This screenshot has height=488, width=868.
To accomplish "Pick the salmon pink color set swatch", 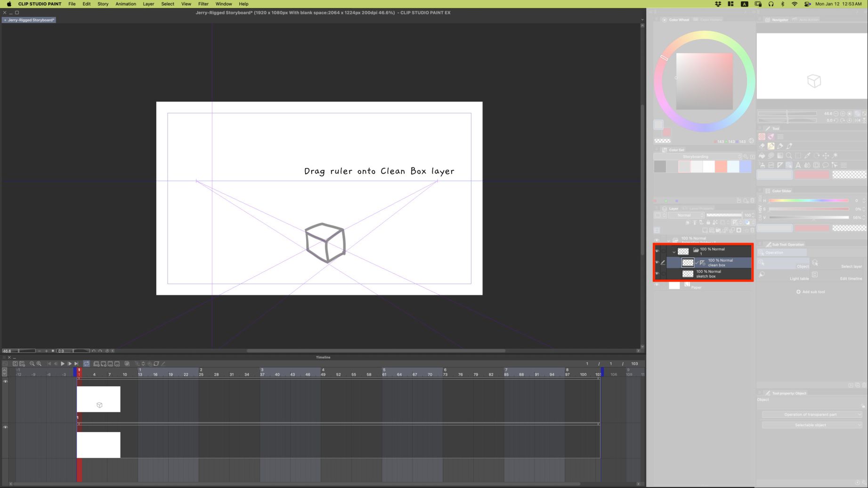I will click(x=721, y=167).
